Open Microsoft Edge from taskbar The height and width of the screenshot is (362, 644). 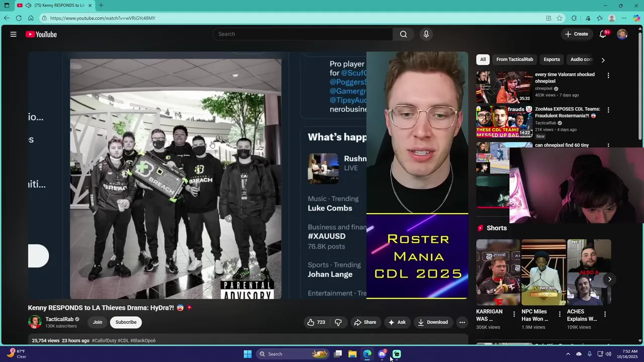367,354
